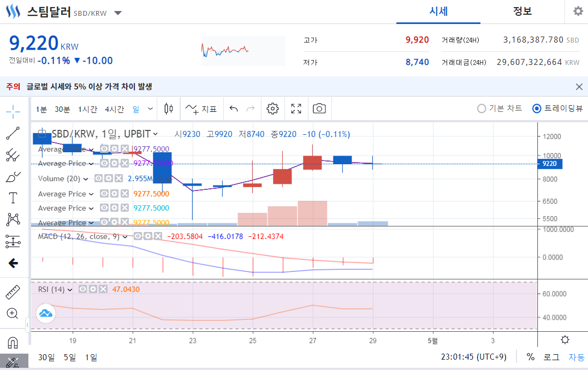Select the brush drawing tool
This screenshot has width=588, height=370.
[13, 177]
